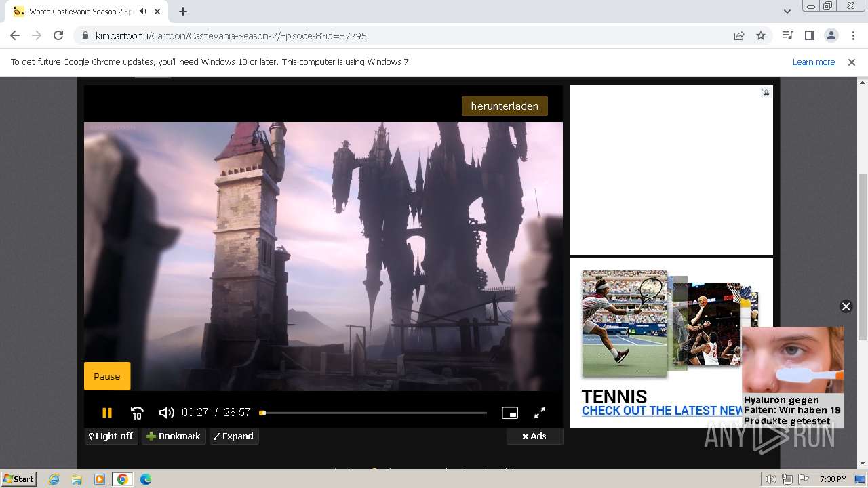The image size is (868, 488).
Task: Open the Chrome profile avatar
Action: coord(831,35)
